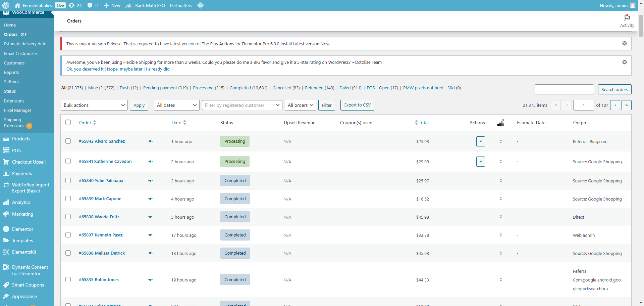Check the box for order #65839

[68, 199]
